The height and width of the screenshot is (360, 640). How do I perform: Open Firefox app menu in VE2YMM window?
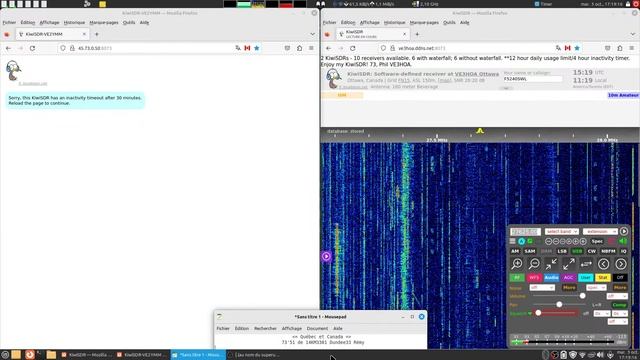pyautogui.click(x=311, y=48)
